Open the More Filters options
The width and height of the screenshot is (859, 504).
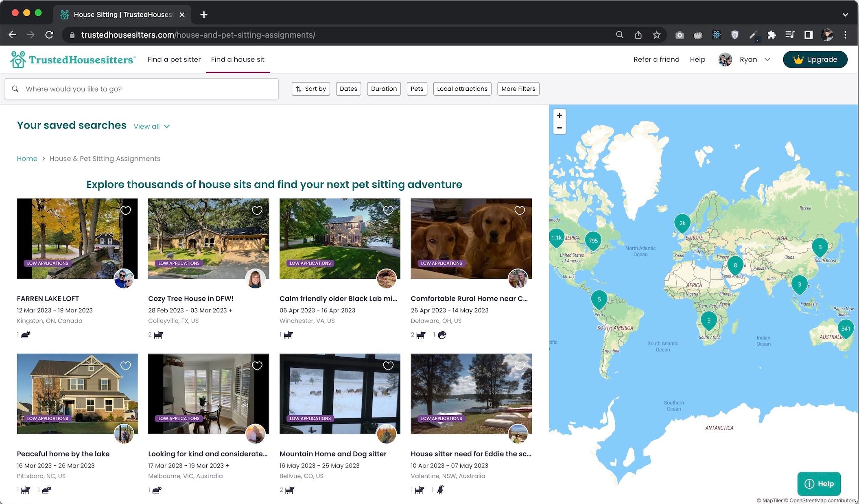(518, 89)
